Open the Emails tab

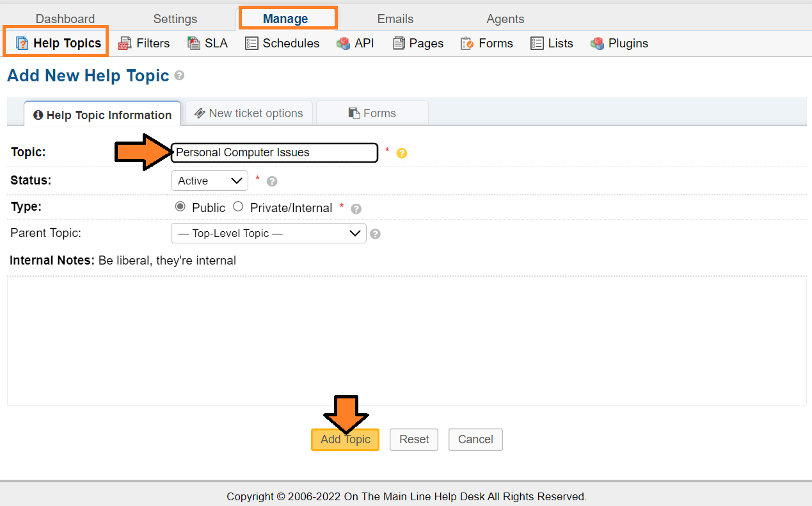click(395, 19)
